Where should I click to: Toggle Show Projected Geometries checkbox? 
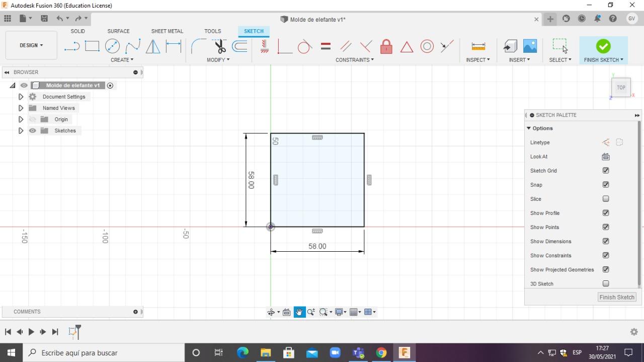point(606,269)
